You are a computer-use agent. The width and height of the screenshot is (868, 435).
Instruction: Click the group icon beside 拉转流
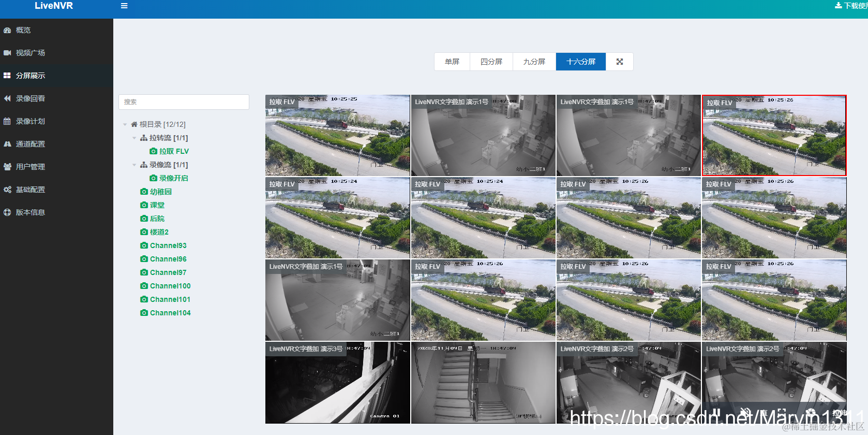pos(144,138)
